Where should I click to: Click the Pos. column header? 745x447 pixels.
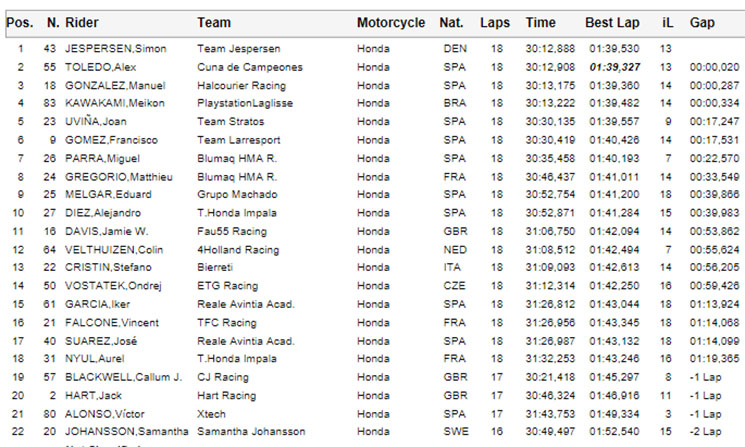click(x=19, y=23)
